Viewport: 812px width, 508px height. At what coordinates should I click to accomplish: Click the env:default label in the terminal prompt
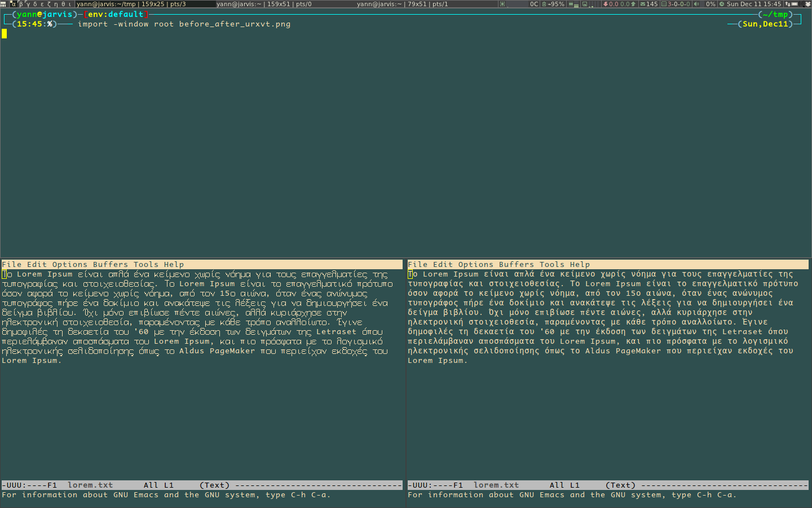(x=116, y=14)
